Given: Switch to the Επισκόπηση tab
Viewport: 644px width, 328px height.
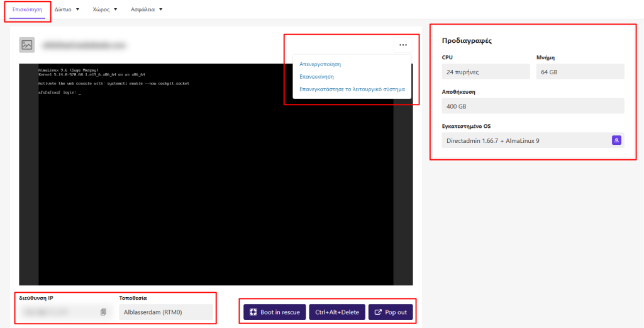Looking at the screenshot, I should [27, 10].
